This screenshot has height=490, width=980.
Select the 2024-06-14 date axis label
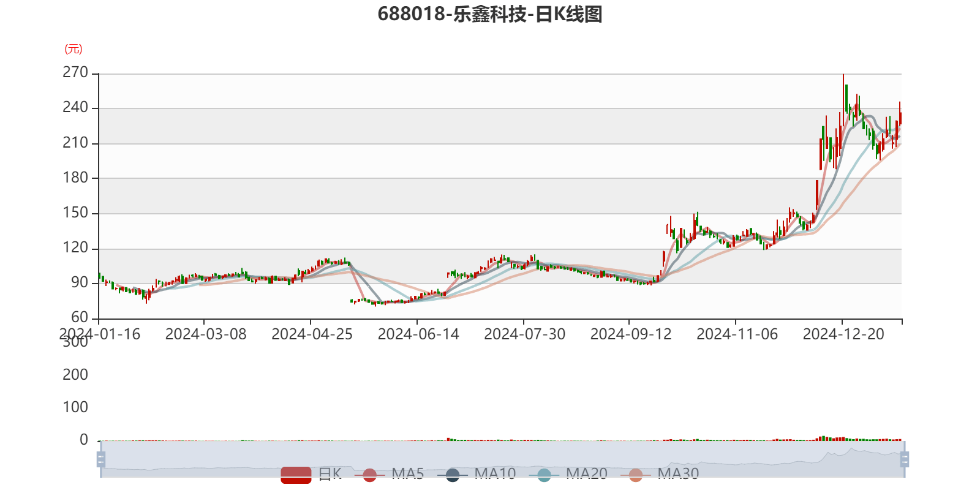click(x=418, y=334)
